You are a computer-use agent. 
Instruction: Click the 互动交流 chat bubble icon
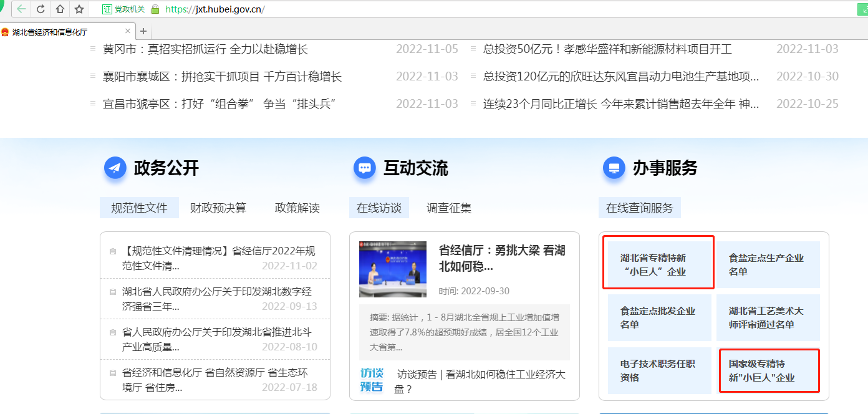[x=365, y=168]
